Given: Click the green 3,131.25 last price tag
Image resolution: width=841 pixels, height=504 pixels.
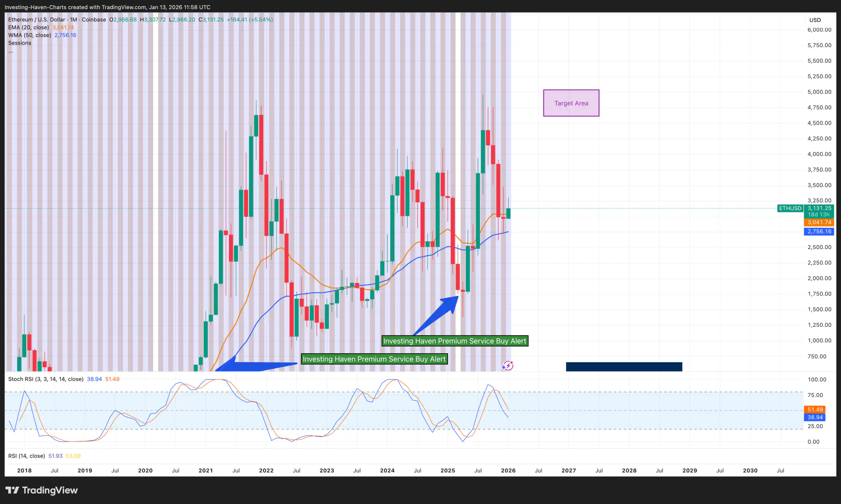Looking at the screenshot, I should coord(819,208).
